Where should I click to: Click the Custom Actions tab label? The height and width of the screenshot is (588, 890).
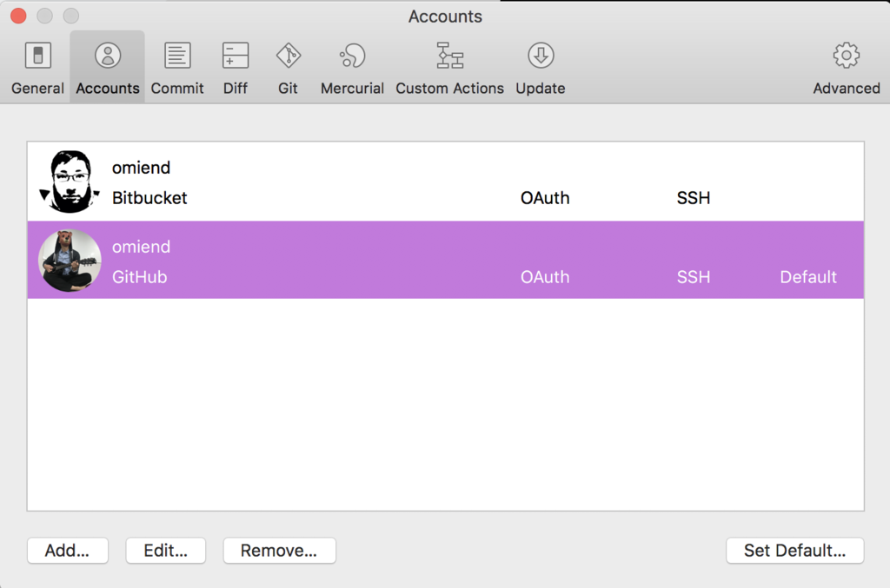450,89
